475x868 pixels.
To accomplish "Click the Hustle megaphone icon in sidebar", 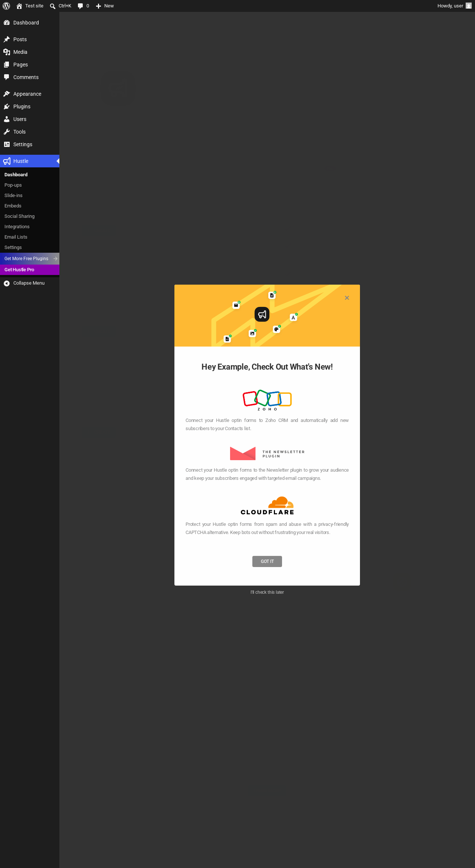I will pos(7,161).
